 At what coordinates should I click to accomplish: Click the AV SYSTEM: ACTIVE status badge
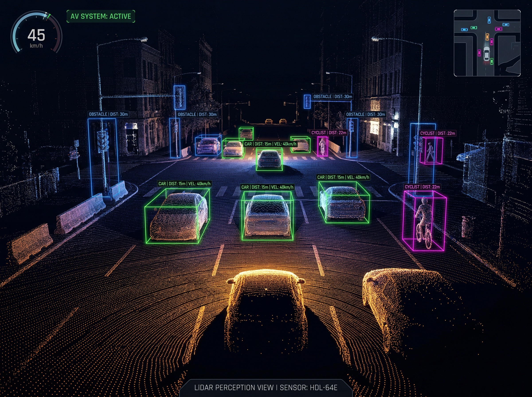click(100, 16)
